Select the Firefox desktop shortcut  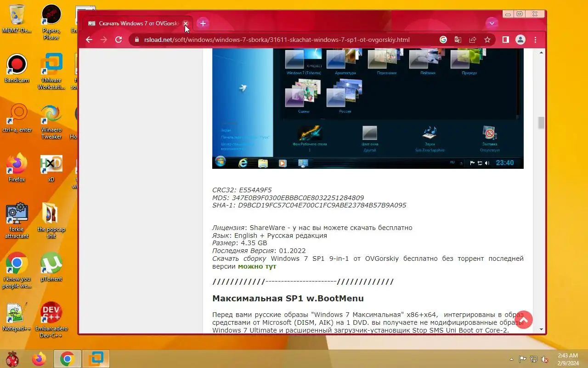coord(17,168)
